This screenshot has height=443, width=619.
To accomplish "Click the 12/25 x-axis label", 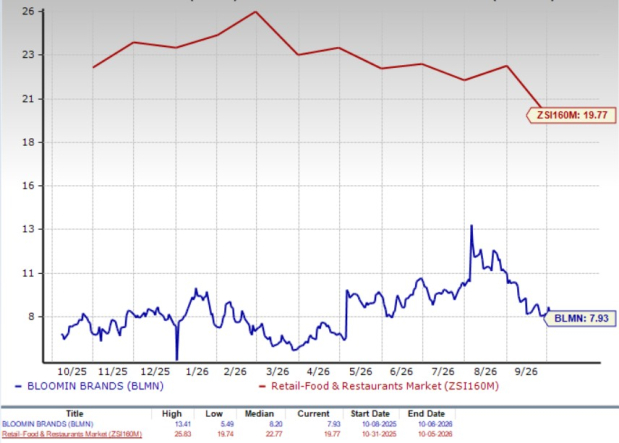I will pyautogui.click(x=155, y=372).
